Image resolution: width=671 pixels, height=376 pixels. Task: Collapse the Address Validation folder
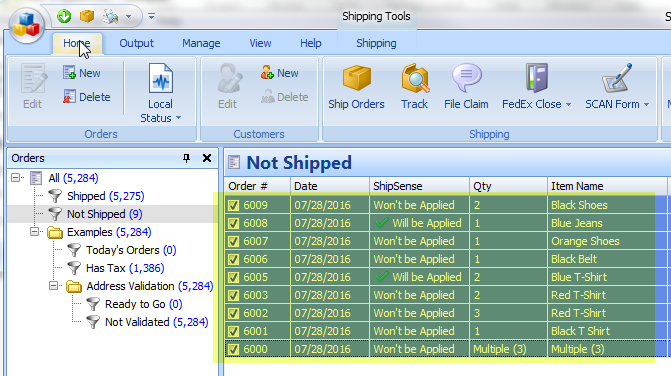pyautogui.click(x=53, y=285)
